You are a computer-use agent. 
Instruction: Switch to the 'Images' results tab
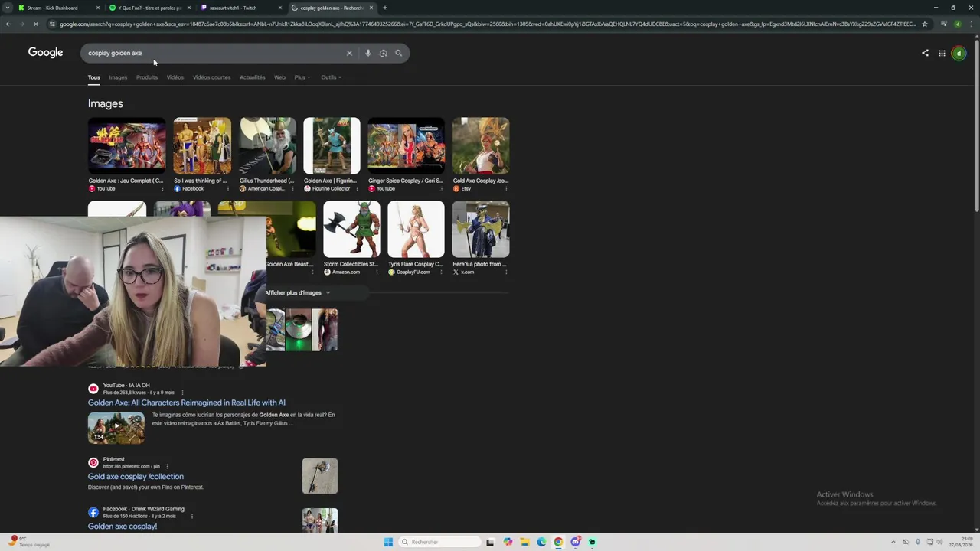click(x=118, y=77)
